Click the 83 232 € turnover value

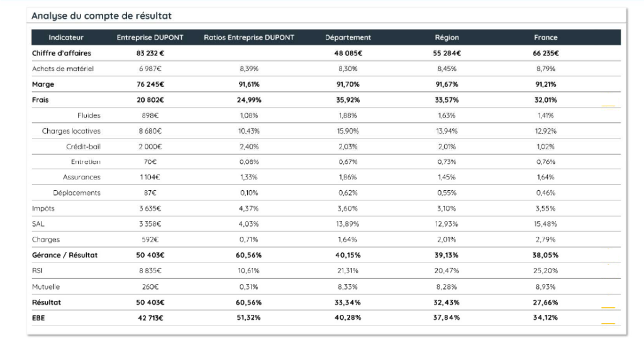[x=150, y=53]
